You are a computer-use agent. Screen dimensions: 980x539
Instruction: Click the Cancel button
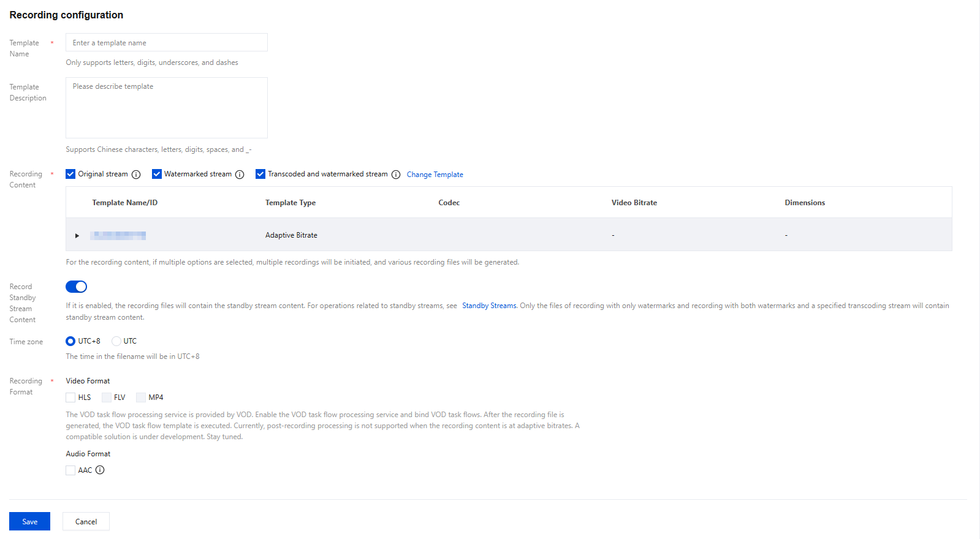[86, 521]
